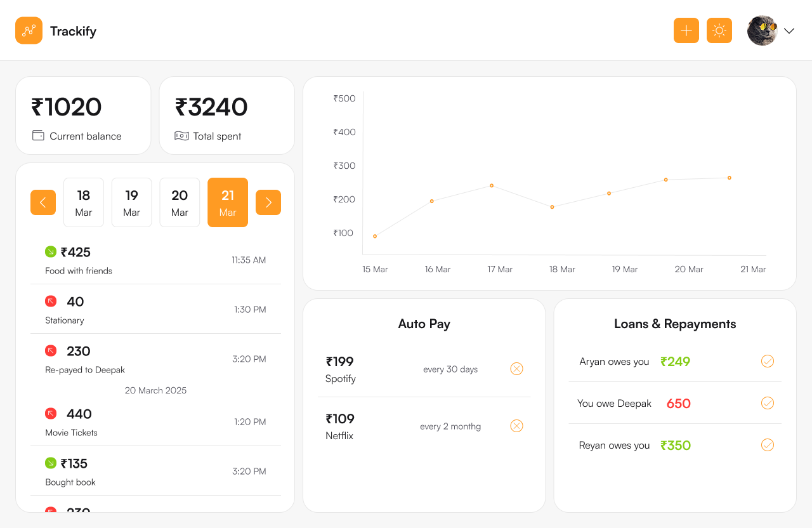The image size is (812, 528).
Task: Select the 20 Mar date tab
Action: (180, 202)
